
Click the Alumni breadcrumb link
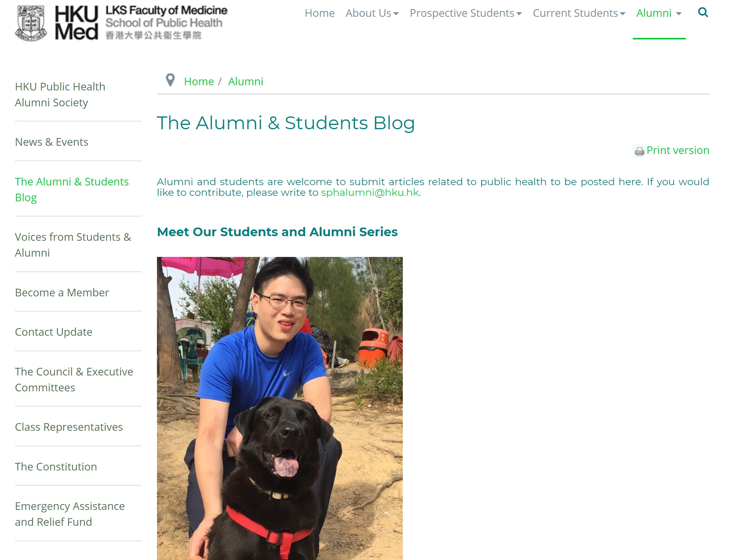246,81
